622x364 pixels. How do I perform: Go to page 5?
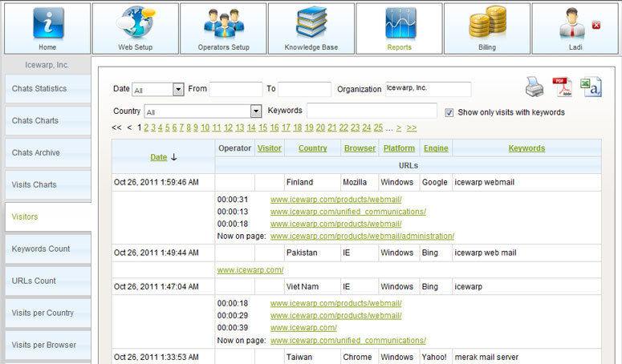tap(168, 127)
